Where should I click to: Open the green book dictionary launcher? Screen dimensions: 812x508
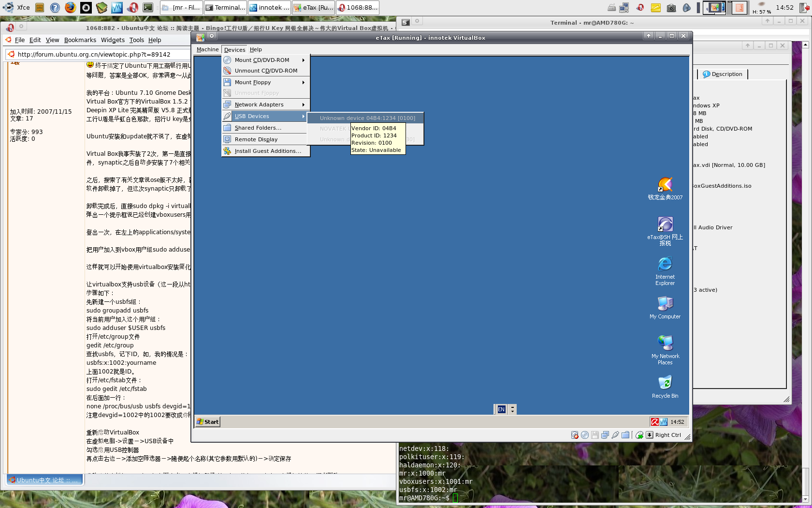click(x=101, y=7)
